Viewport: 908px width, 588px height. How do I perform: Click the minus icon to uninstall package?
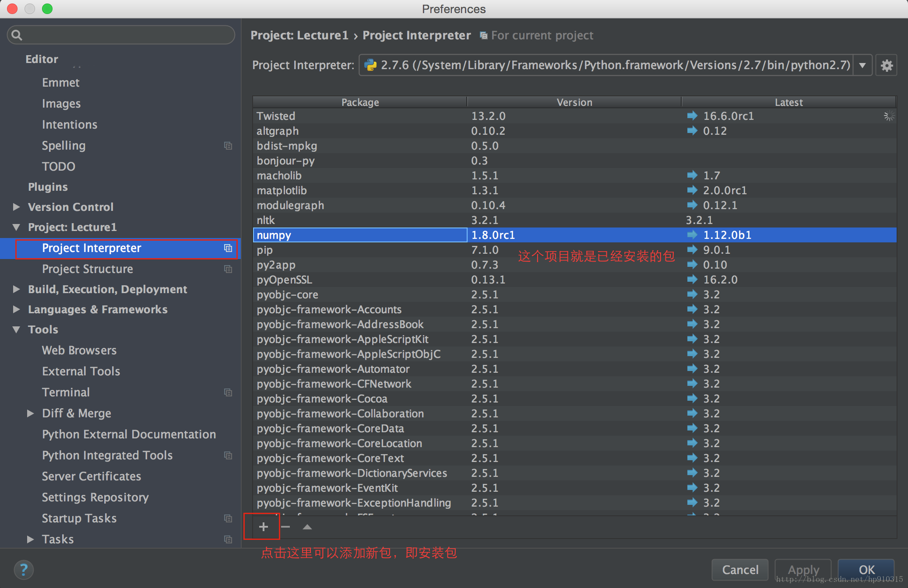click(x=285, y=527)
